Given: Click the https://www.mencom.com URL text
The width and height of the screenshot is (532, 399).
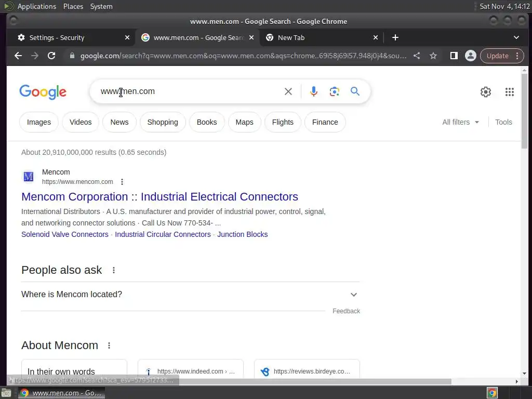Looking at the screenshot, I should tap(77, 182).
